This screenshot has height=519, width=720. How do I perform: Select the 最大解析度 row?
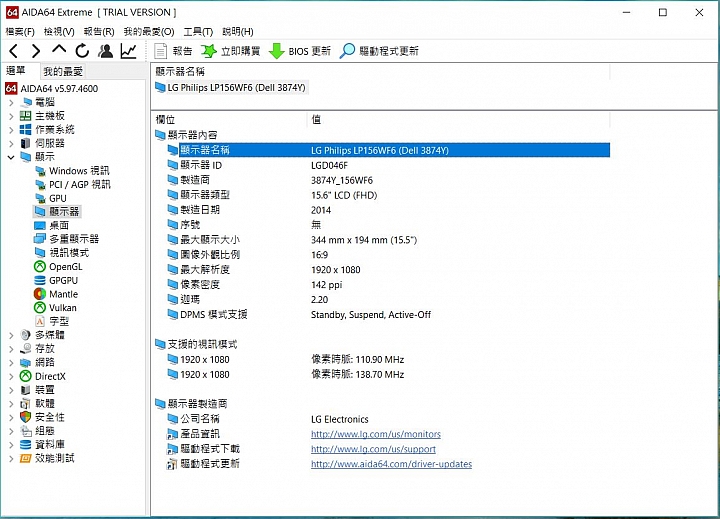(387, 270)
